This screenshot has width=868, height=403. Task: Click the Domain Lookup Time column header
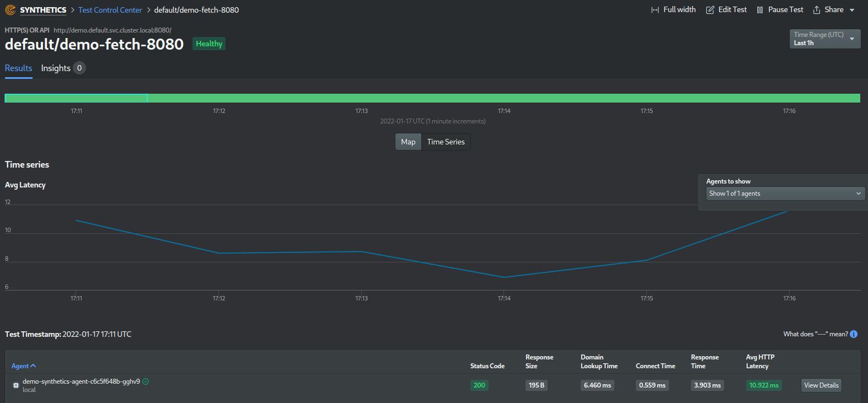click(599, 362)
